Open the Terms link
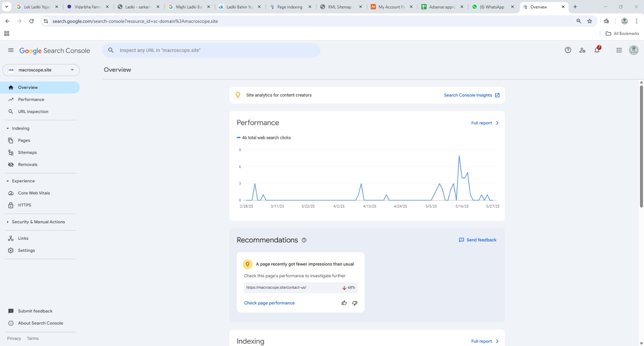This screenshot has width=644, height=346. pos(33,338)
